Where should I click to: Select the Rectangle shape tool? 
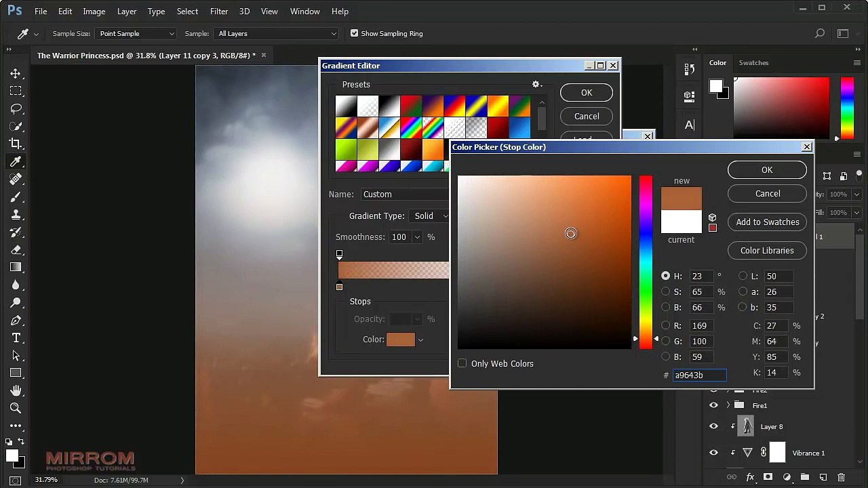click(16, 373)
